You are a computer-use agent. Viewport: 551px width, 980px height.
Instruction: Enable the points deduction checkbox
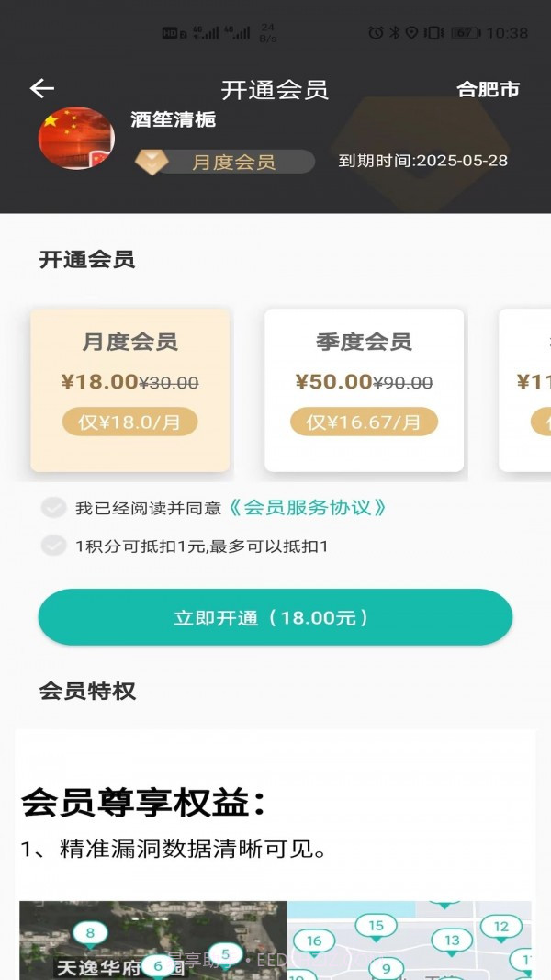(x=53, y=545)
